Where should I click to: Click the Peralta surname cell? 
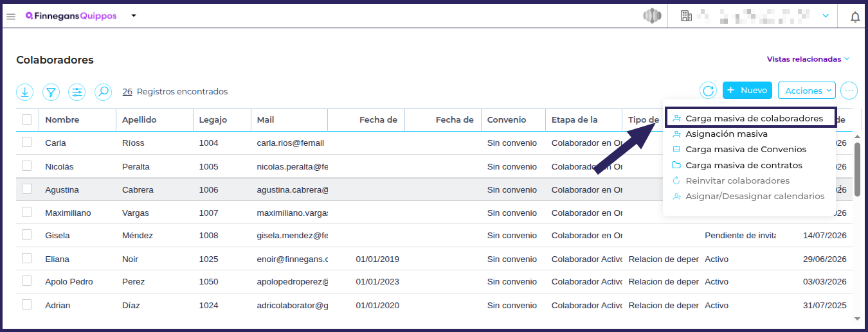[136, 166]
